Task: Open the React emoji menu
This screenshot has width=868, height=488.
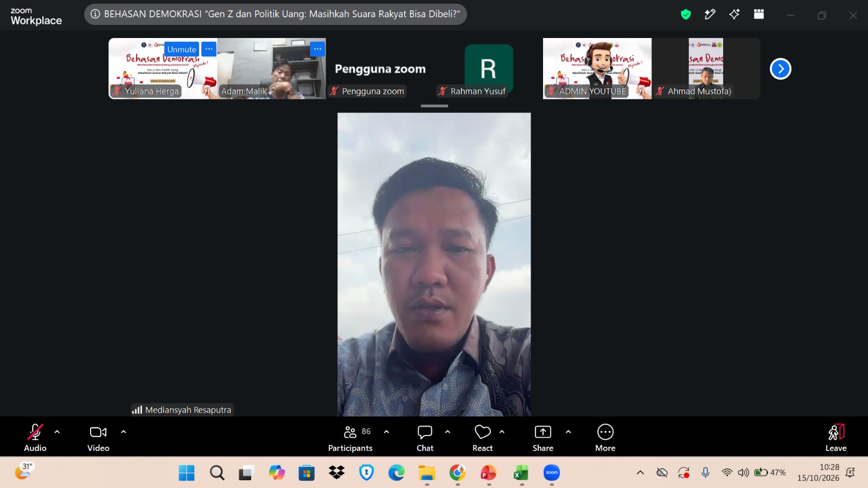Action: coord(482,438)
